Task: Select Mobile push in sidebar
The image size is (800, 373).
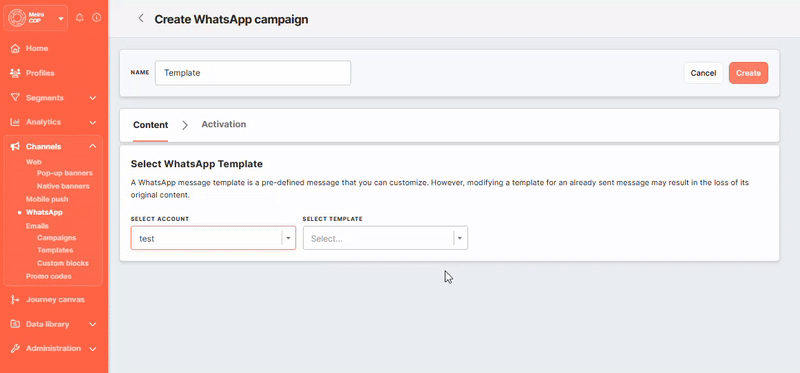Action: [47, 199]
